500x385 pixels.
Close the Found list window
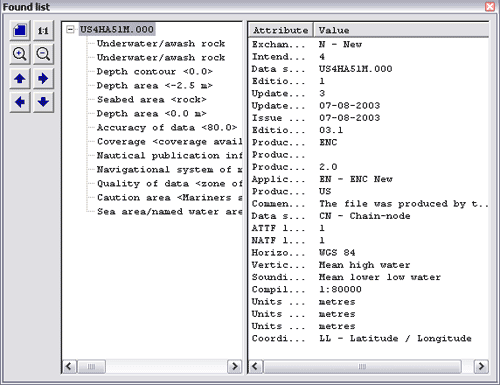[x=490, y=7]
